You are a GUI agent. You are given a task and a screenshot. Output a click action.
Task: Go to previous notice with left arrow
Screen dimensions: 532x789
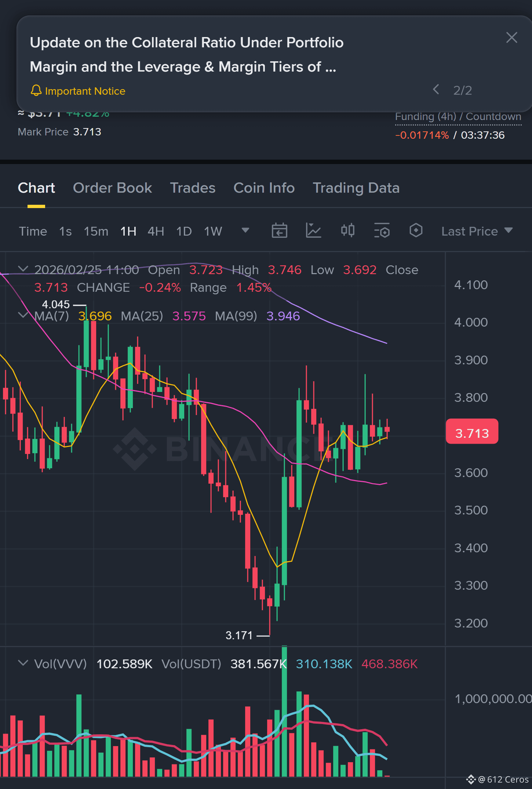click(436, 90)
